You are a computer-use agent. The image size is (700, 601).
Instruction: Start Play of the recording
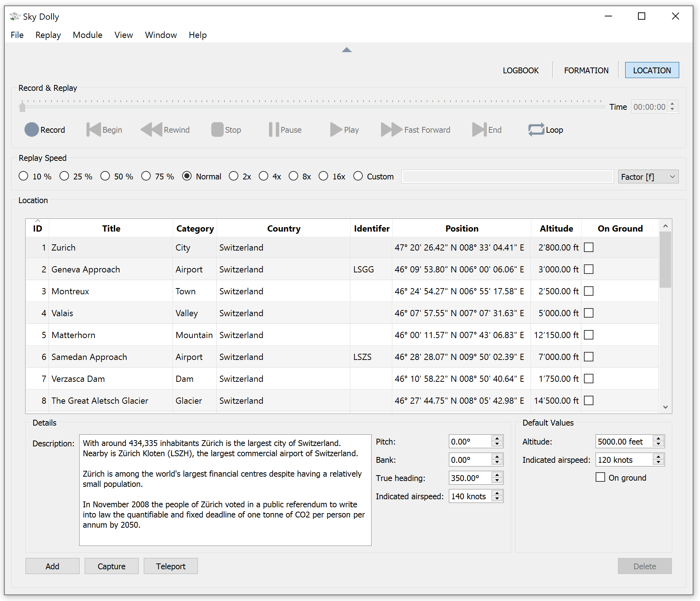(x=345, y=130)
